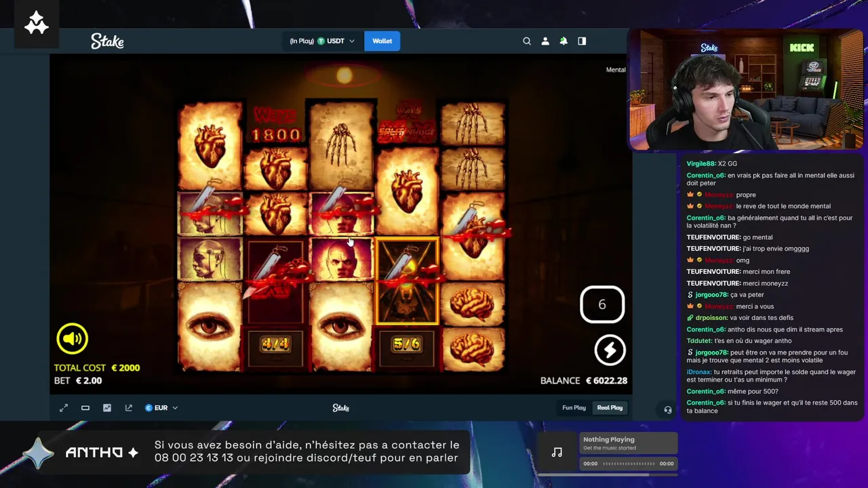Expand the EUR display currency dropdown
Image resolution: width=868 pixels, height=488 pixels.
(161, 408)
